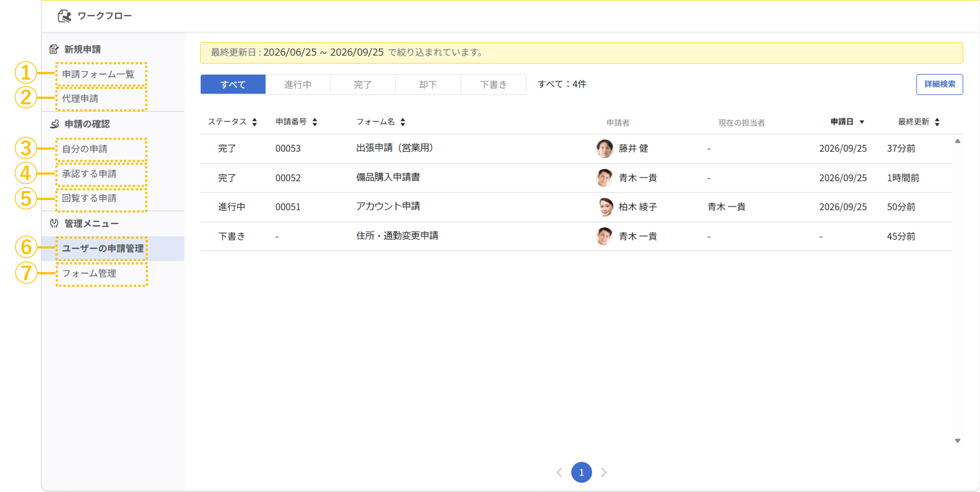Viewport: 980px width, 492px height.
Task: Click page number 1 button
Action: coord(581,472)
